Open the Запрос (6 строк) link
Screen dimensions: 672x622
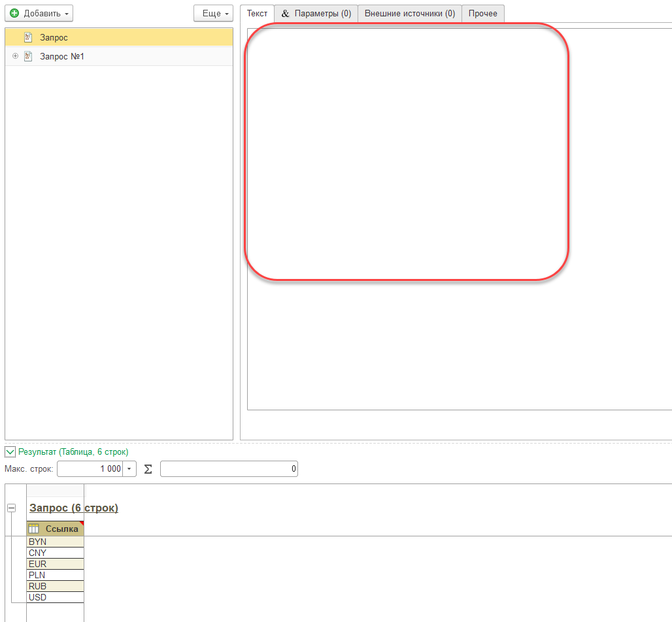(x=74, y=508)
